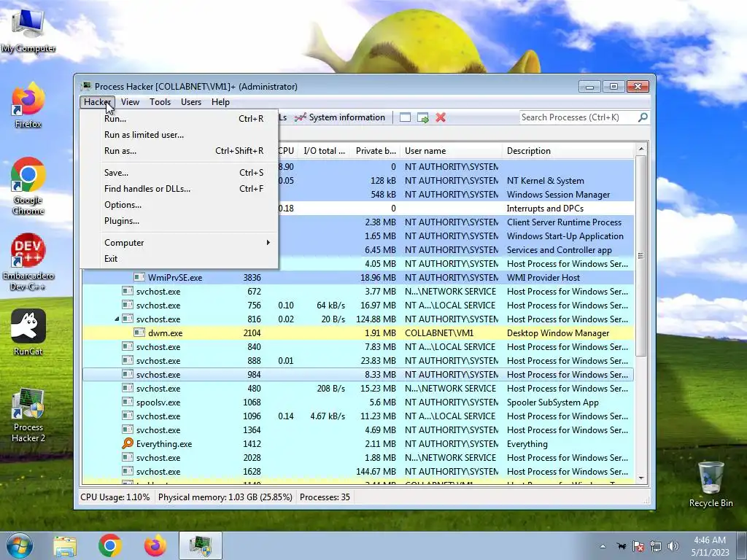Open Options... from Hacker menu
This screenshot has width=747, height=560.
179,205
